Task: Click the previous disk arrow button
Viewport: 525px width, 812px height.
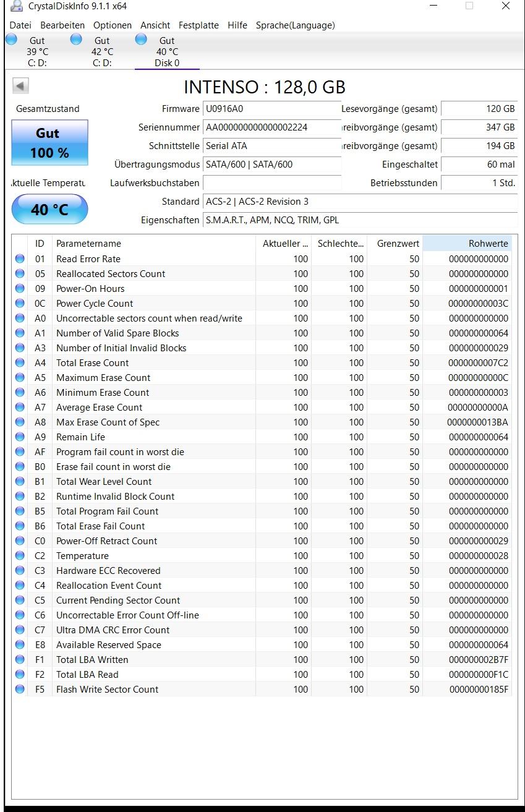Action: [20, 86]
